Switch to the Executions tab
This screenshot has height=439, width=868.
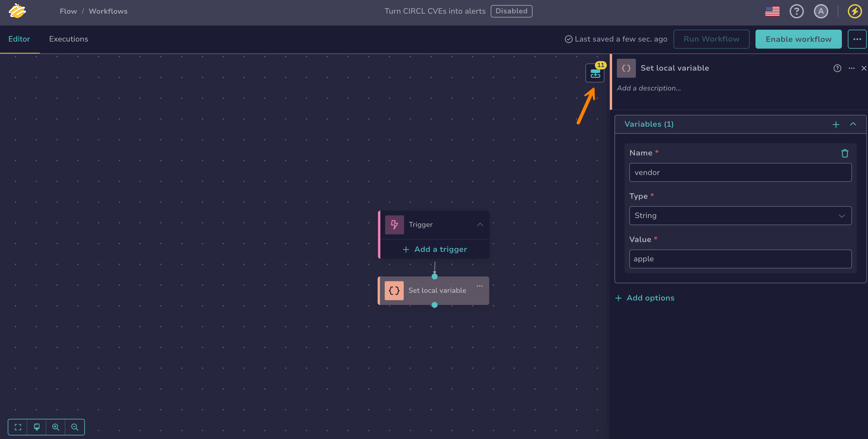[x=68, y=39]
